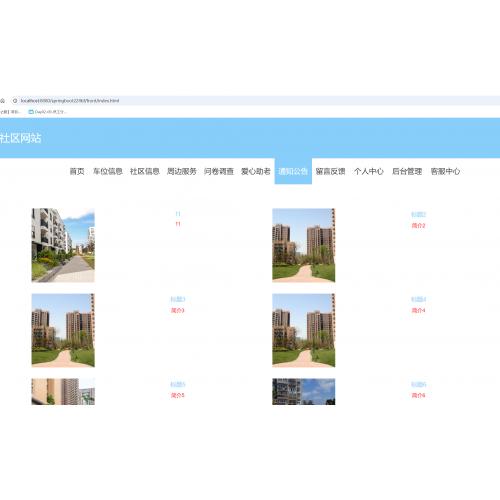The height and width of the screenshot is (500, 500).
Task: Go to 个人中心
Action: click(x=369, y=171)
